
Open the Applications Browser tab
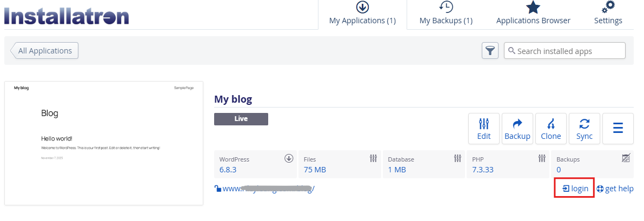click(533, 15)
